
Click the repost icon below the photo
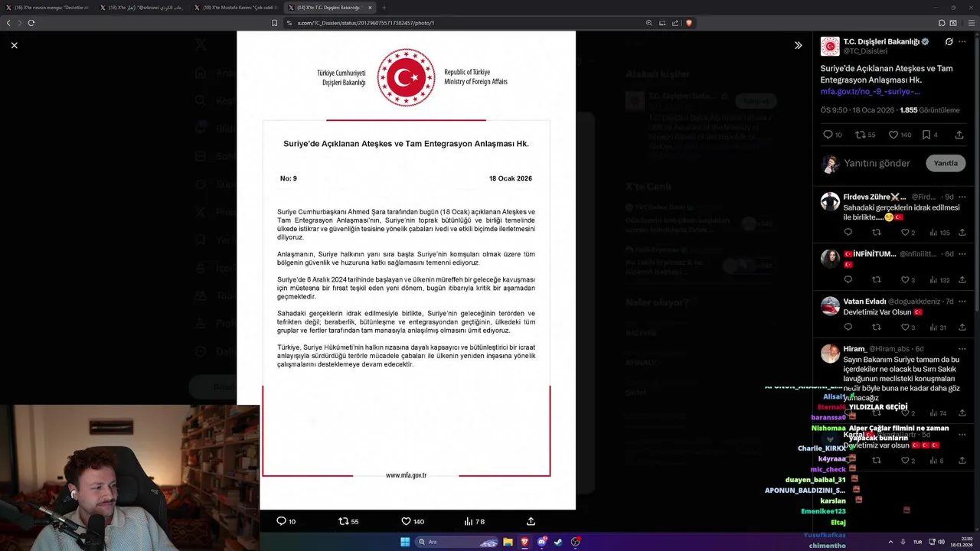pyautogui.click(x=343, y=521)
